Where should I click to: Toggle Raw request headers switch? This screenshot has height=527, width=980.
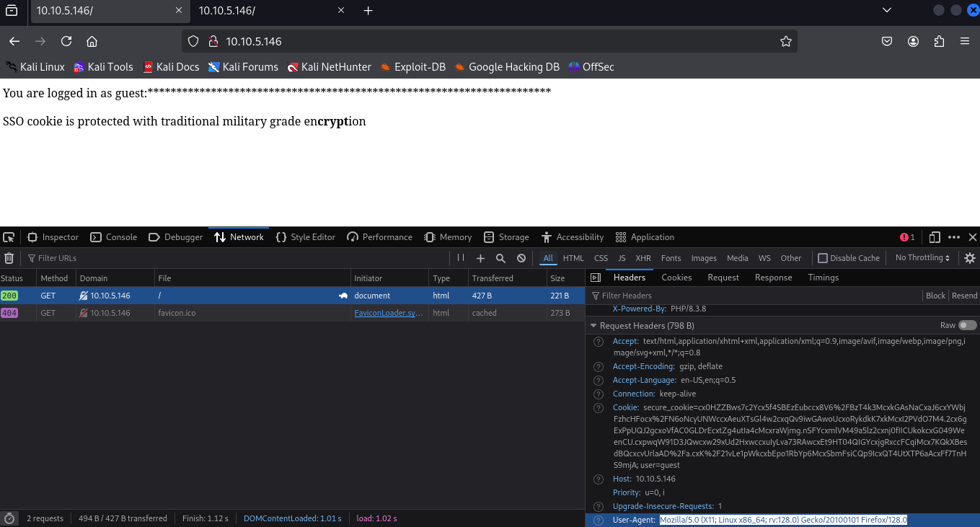(x=967, y=326)
